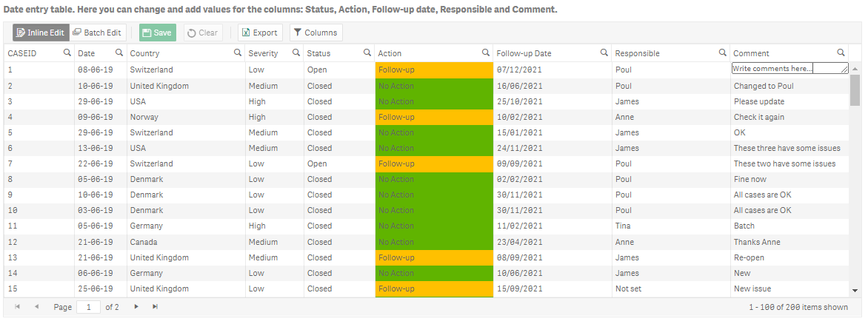The height and width of the screenshot is (324, 868).
Task: Search the Status column using its magnifier
Action: (x=367, y=53)
